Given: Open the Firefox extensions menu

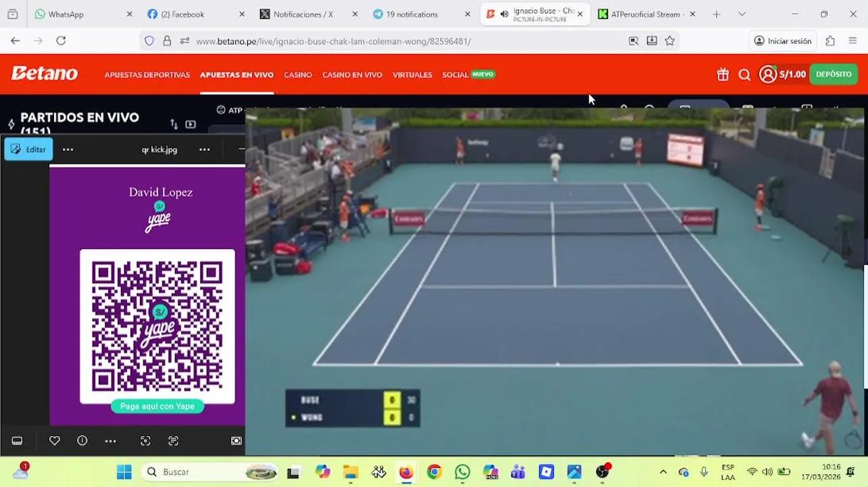Looking at the screenshot, I should click(x=830, y=41).
